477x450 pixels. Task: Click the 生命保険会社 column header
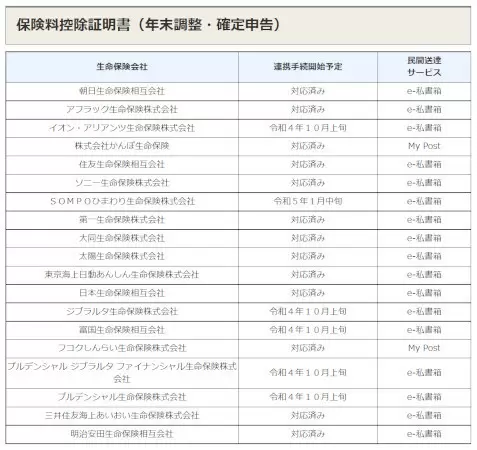[x=122, y=67]
